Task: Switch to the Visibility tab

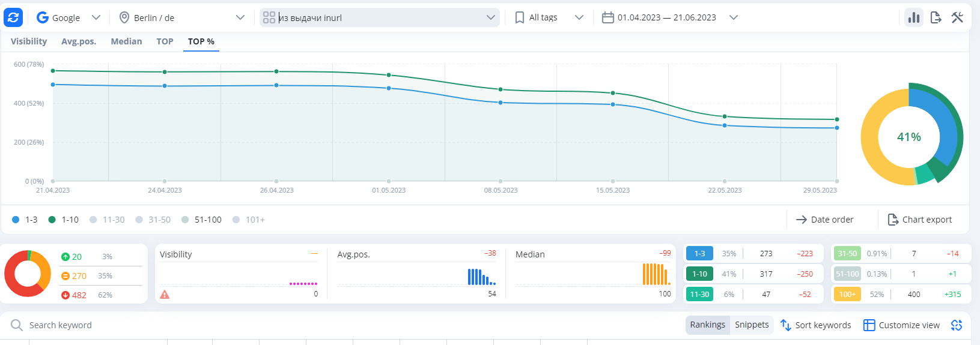Action: pos(29,41)
